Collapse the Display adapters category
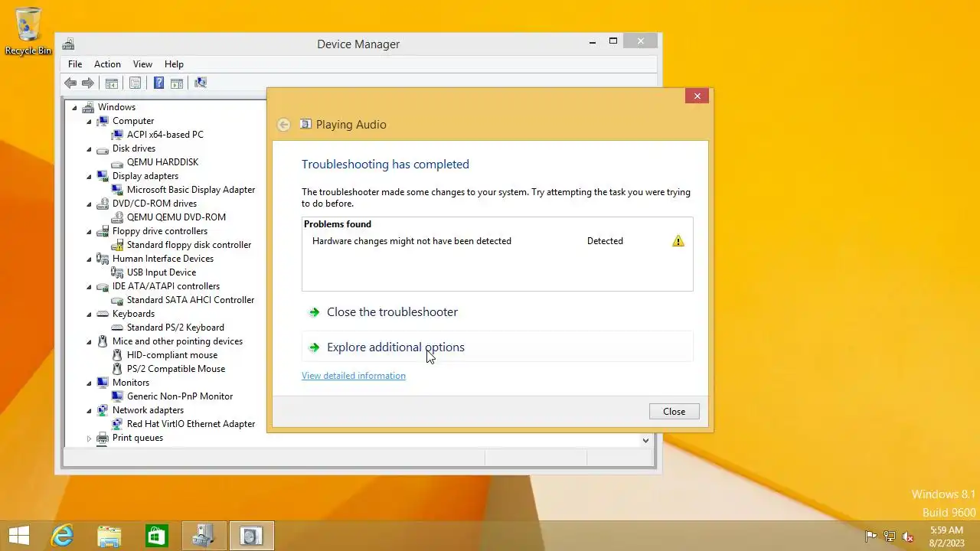This screenshot has height=551, width=980. (x=89, y=177)
